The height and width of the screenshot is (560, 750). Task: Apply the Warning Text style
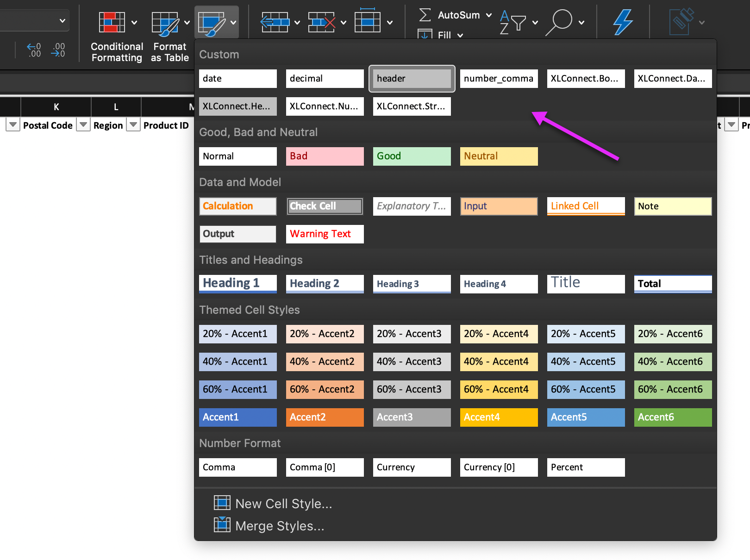click(325, 234)
